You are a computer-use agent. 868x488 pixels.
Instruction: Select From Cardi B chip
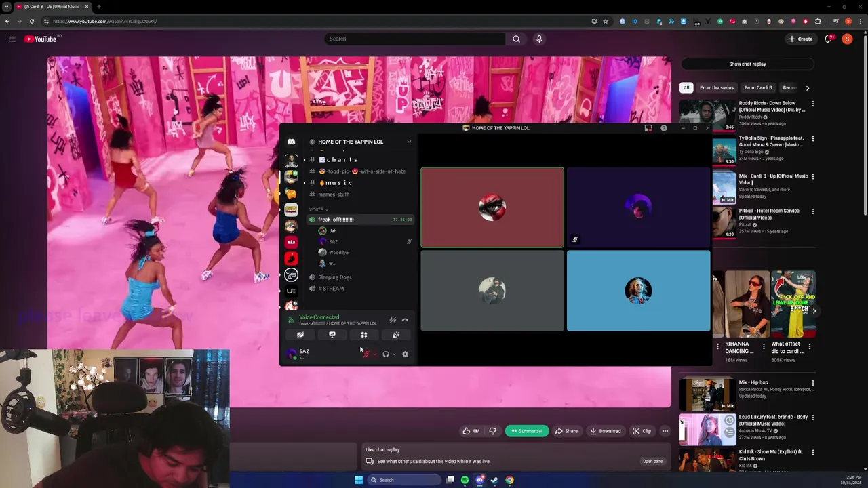click(x=758, y=87)
